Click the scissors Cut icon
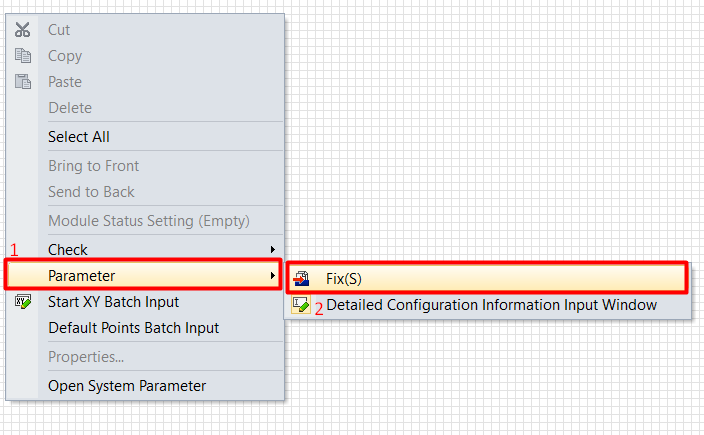This screenshot has height=435, width=704. point(22,30)
